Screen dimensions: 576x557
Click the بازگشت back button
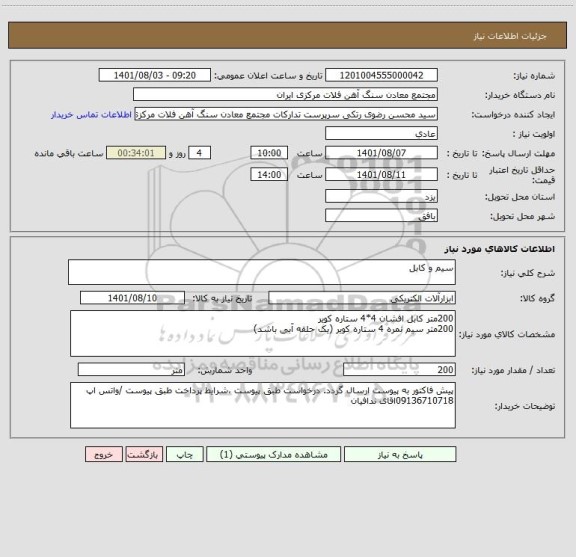144,454
